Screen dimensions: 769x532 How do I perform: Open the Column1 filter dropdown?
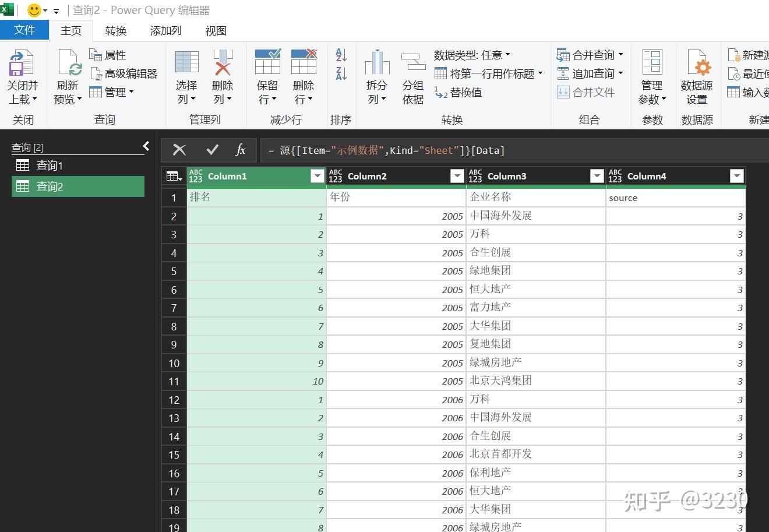[x=317, y=175]
